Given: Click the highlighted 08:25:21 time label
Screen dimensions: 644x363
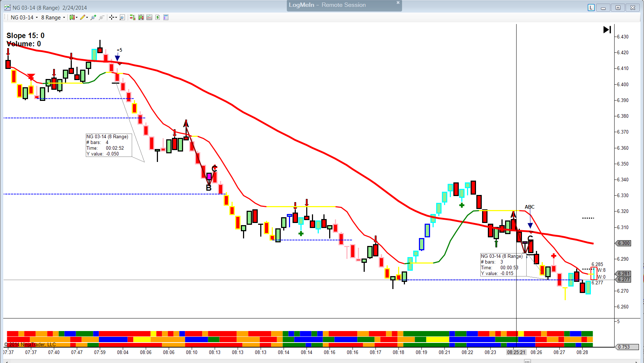Looking at the screenshot, I should click(x=516, y=352).
